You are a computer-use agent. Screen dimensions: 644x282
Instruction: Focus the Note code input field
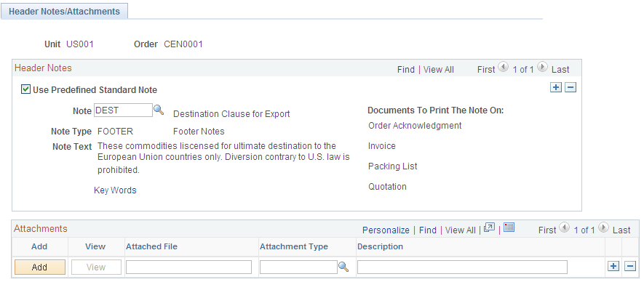(123, 110)
